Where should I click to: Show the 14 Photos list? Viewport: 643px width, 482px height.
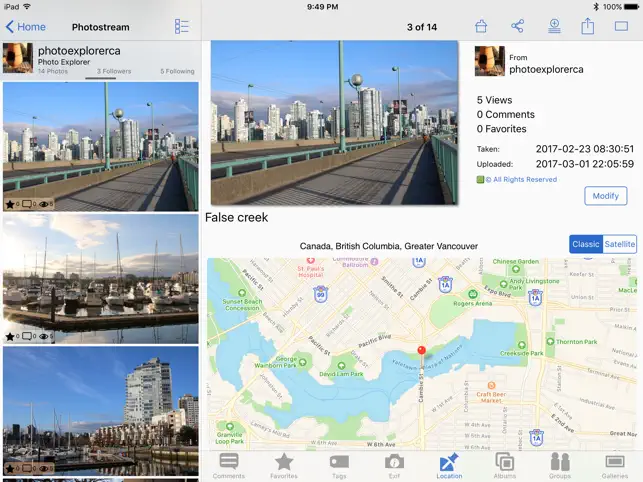[x=53, y=71]
